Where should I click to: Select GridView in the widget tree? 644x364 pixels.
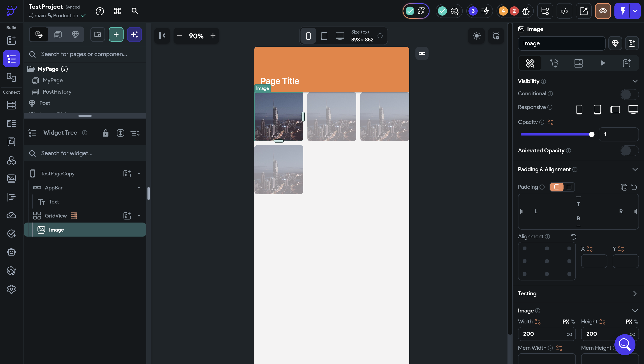56,216
